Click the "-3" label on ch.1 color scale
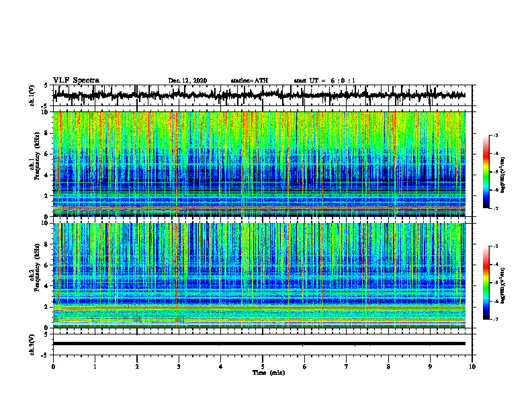Image resolution: width=532 pixels, height=411 pixels. pyautogui.click(x=495, y=135)
